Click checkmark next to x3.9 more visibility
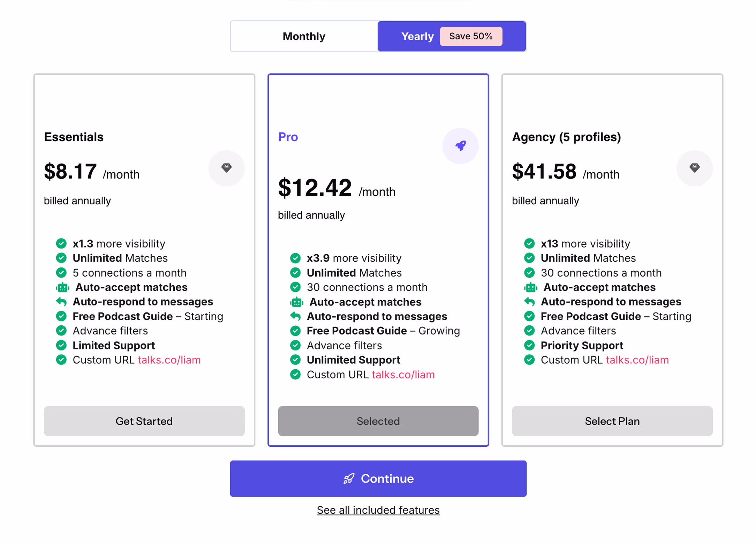Image resolution: width=756 pixels, height=544 pixels. pyautogui.click(x=295, y=258)
